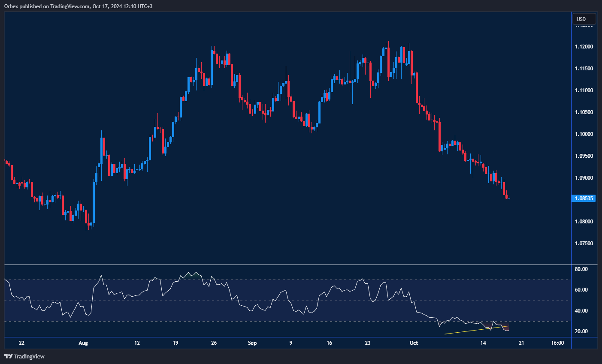This screenshot has width=602, height=364.
Task: Click the TradingView text in bottom watermark
Action: pos(29,356)
